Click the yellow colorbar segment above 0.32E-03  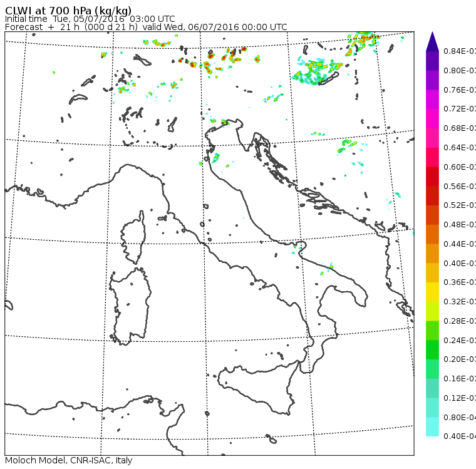click(x=432, y=292)
